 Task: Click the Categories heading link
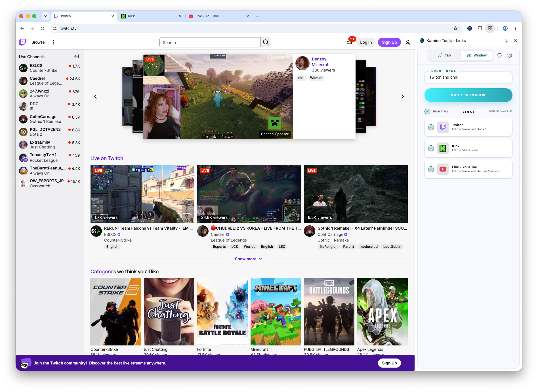[x=103, y=272]
